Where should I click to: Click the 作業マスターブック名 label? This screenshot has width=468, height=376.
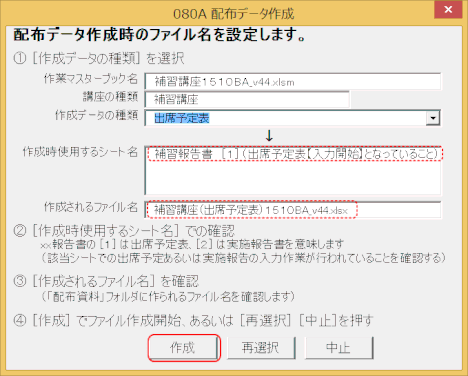[x=91, y=79]
